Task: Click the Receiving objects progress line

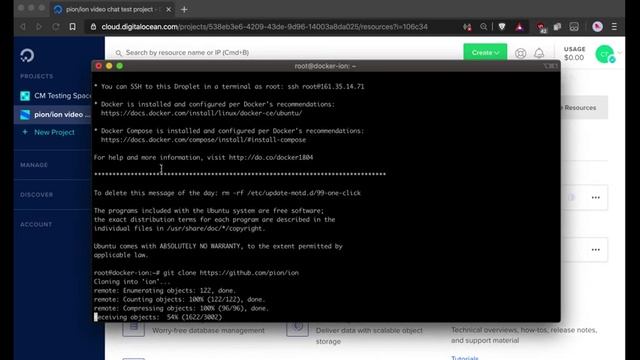Action: tap(158, 317)
